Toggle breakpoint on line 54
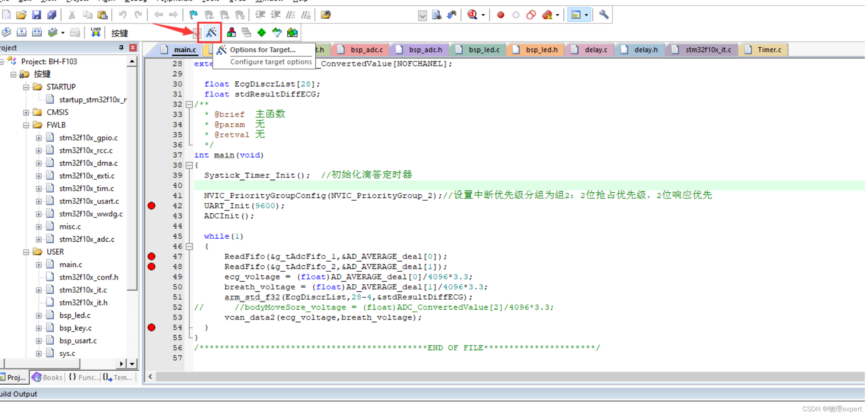The height and width of the screenshot is (416, 868). [x=152, y=328]
